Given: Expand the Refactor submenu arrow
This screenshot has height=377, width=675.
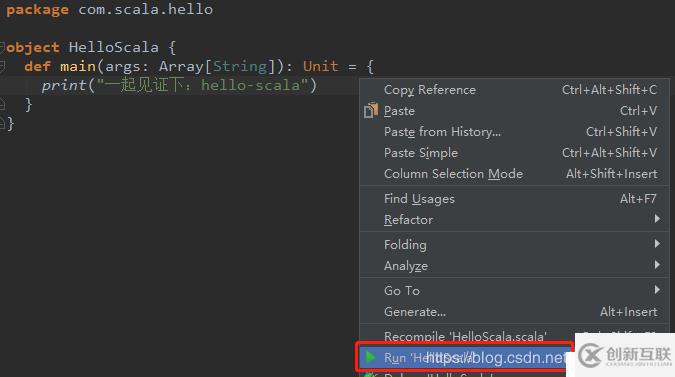Looking at the screenshot, I should pyautogui.click(x=657, y=219).
